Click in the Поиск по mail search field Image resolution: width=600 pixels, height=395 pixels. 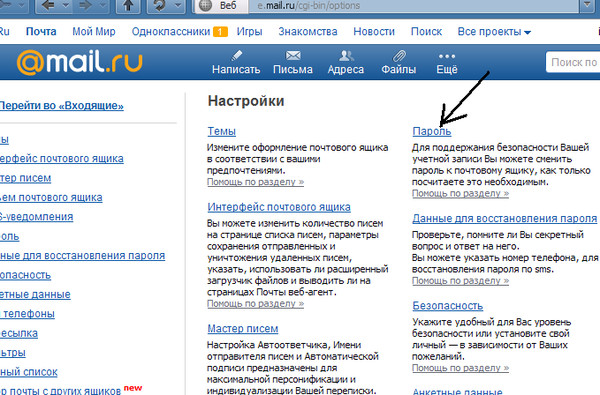[x=573, y=62]
